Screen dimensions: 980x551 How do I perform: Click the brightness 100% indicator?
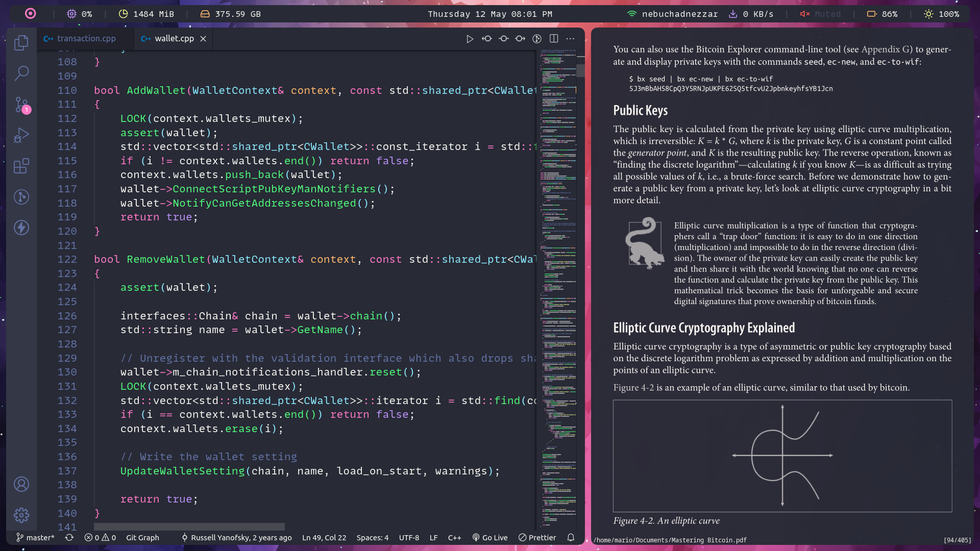click(942, 14)
